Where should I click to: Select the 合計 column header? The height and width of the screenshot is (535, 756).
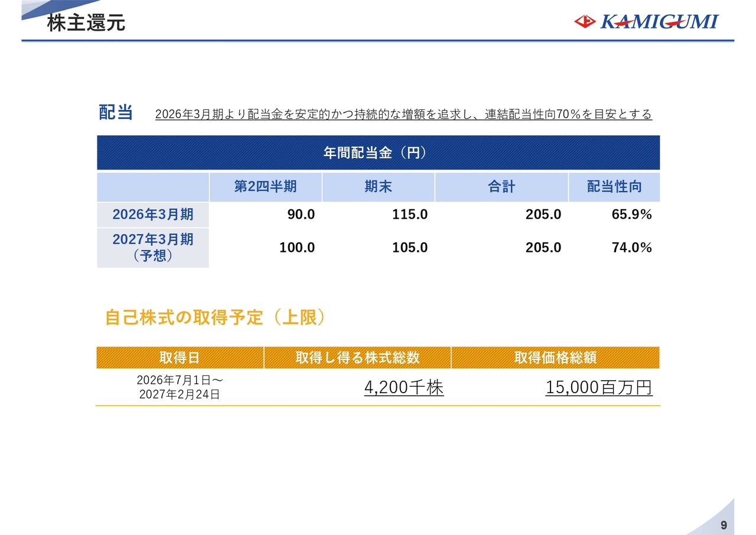(501, 187)
